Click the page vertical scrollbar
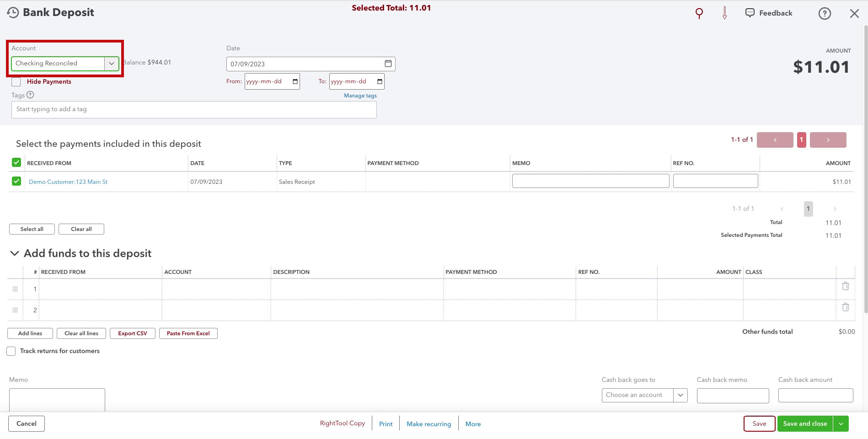The height and width of the screenshot is (439, 868). 866,169
